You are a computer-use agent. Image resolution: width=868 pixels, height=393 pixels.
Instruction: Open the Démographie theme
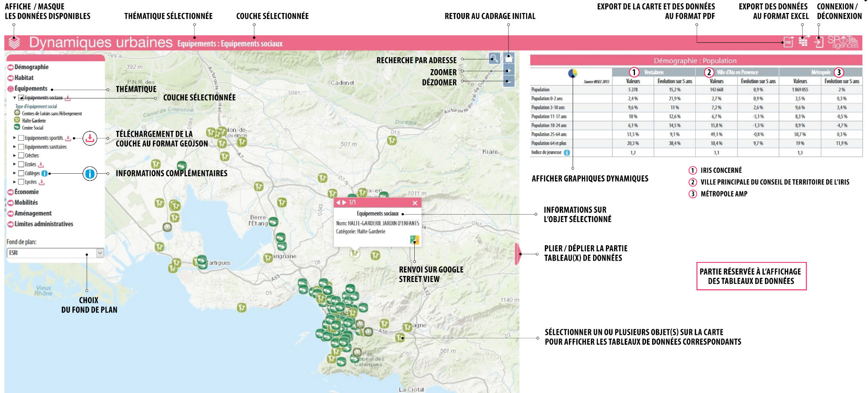31,67
